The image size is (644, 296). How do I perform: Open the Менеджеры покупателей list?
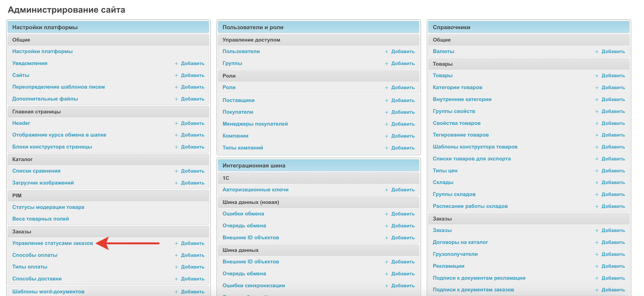(255, 124)
